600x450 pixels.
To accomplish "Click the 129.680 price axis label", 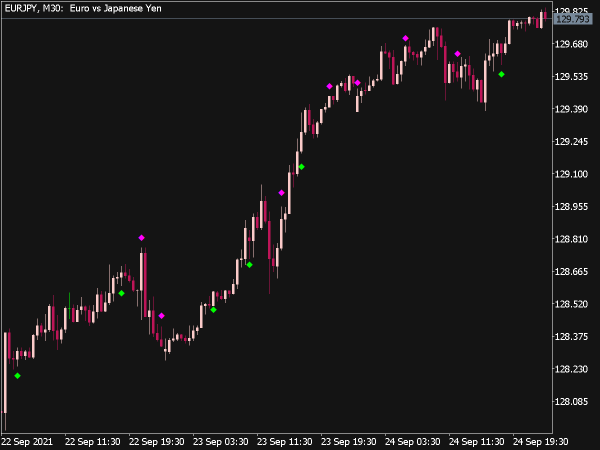I will coord(571,44).
